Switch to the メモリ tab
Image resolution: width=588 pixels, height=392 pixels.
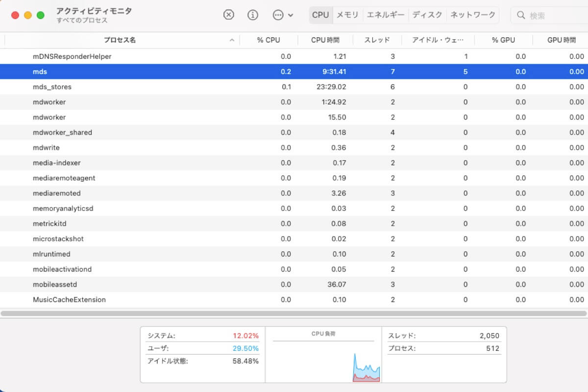[347, 15]
